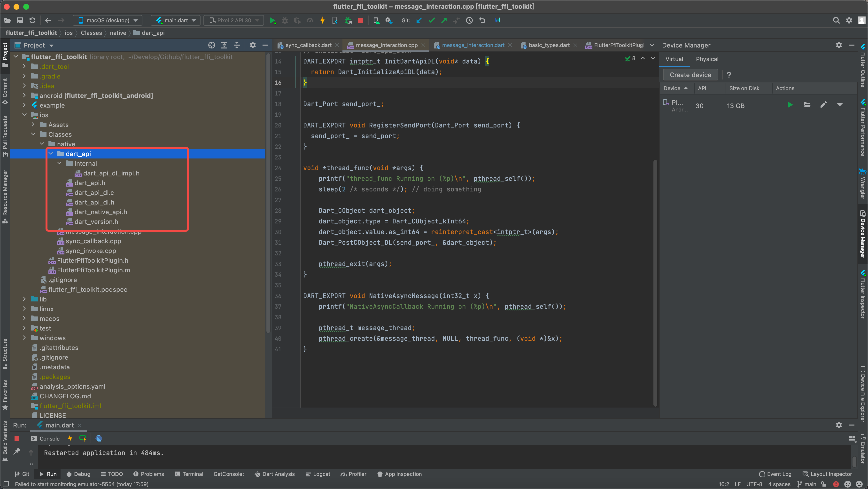The width and height of the screenshot is (868, 489).
Task: Click the Git Commit checkmark icon
Action: pyautogui.click(x=432, y=21)
